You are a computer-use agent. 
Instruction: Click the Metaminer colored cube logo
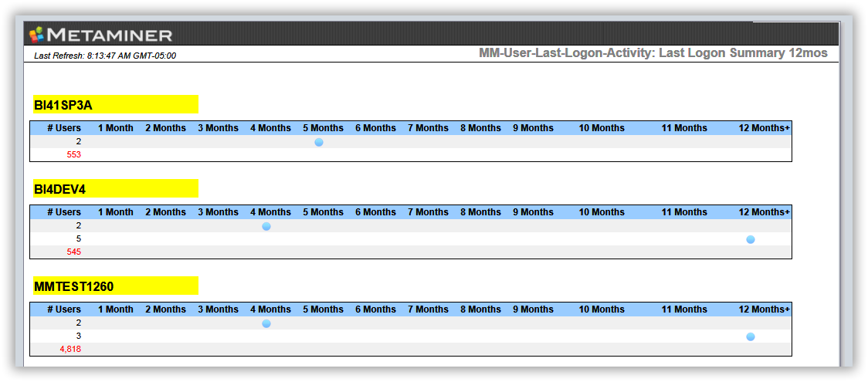tap(36, 35)
